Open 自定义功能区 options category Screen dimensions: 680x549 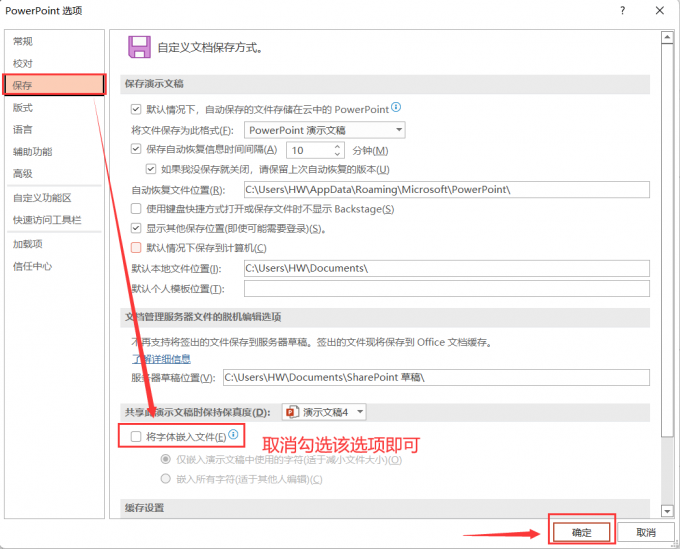click(54, 198)
